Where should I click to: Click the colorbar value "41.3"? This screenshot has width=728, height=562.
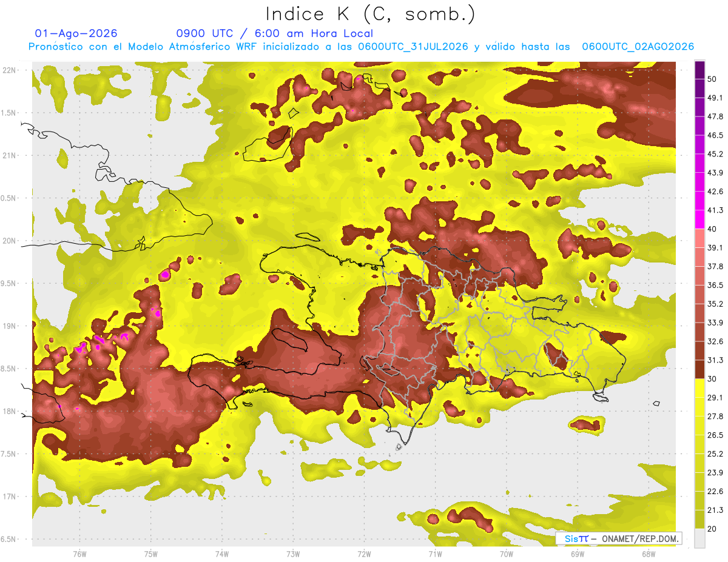715,210
